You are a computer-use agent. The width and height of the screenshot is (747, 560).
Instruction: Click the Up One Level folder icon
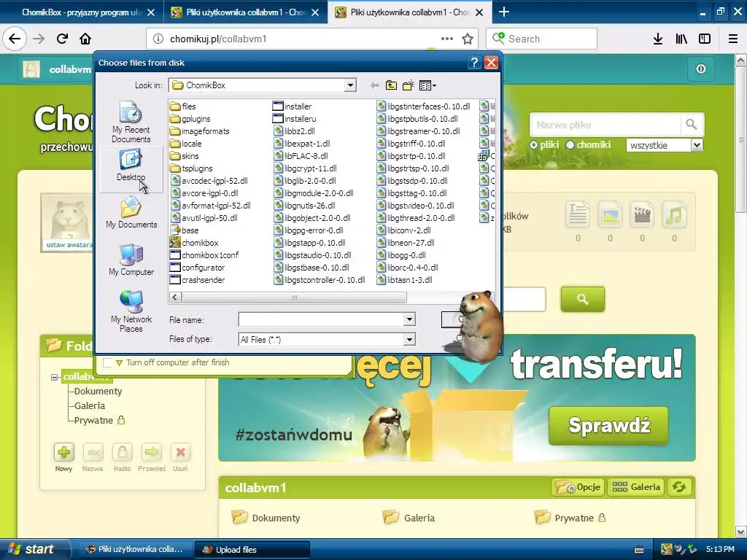click(x=391, y=85)
